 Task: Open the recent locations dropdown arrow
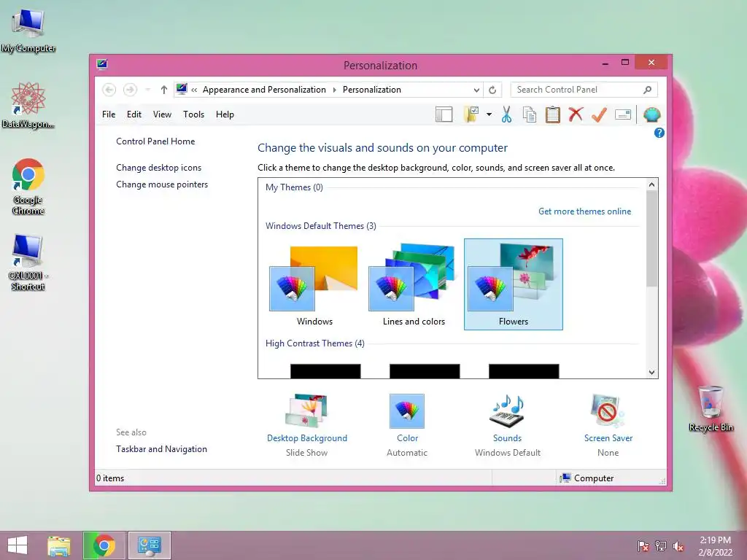[147, 90]
